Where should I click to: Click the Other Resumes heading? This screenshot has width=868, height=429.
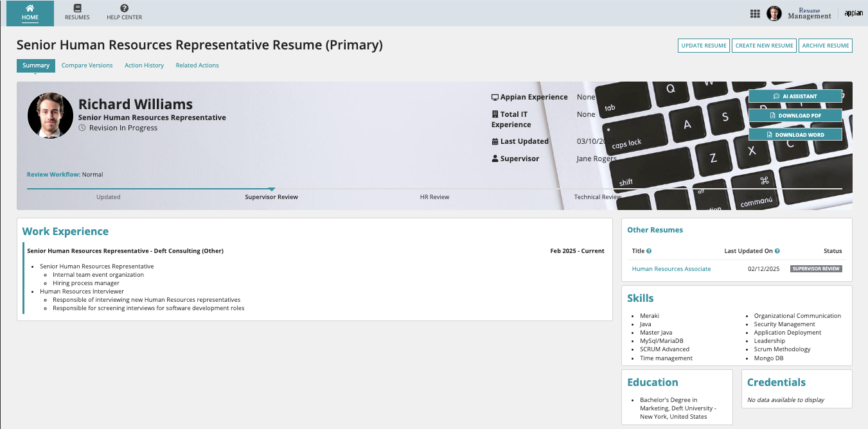tap(655, 230)
